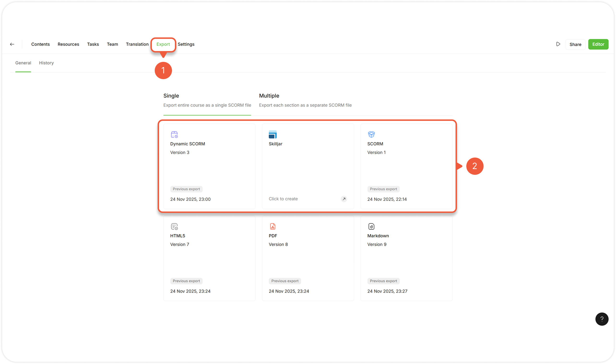Open the Settings menu item
Viewport: 616px width, 364px height.
186,44
